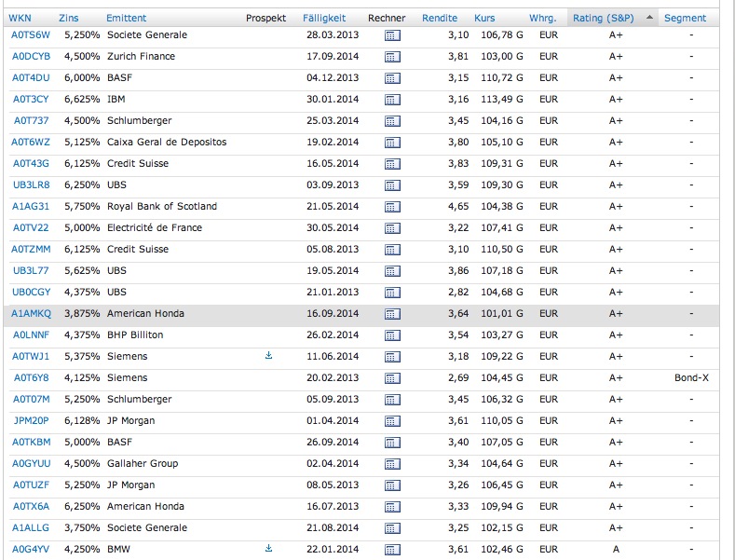Open calculator for Electricité de France
This screenshot has height=560, width=735.
coord(392,228)
